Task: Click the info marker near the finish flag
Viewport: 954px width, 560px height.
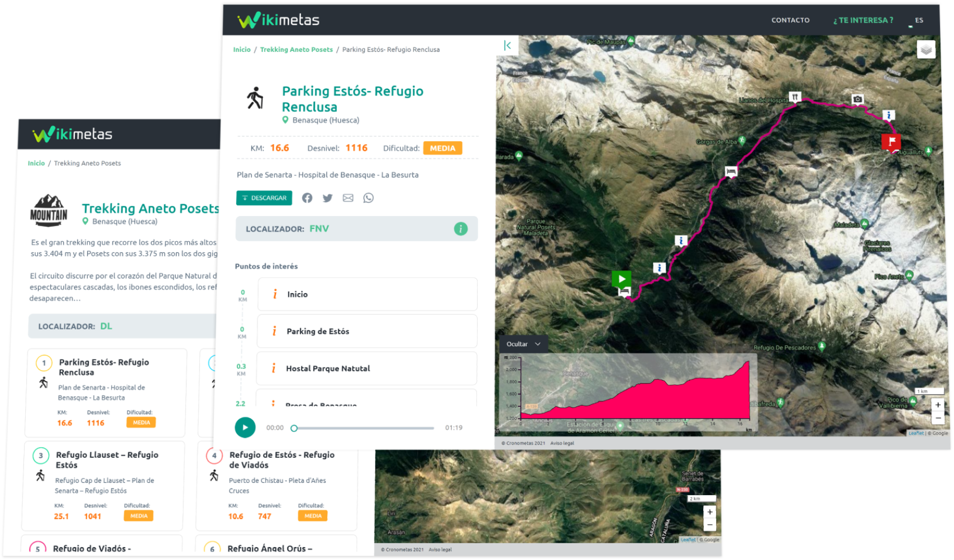Action: 889,116
